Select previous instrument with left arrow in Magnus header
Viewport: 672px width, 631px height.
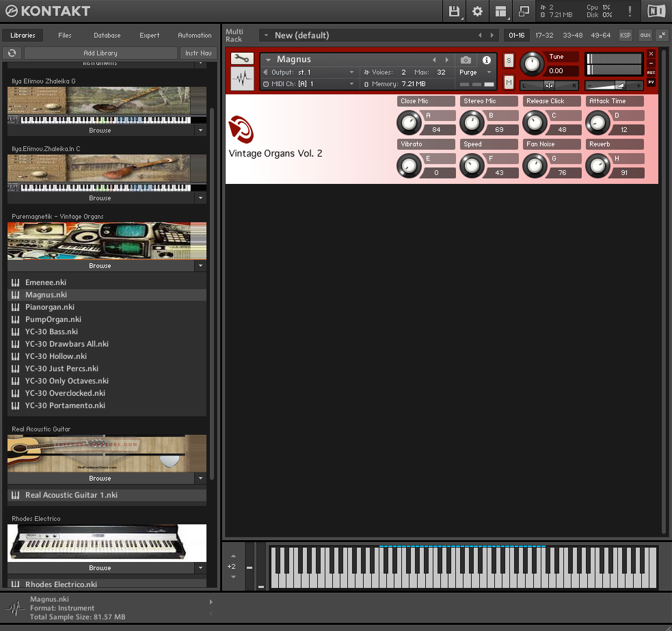pos(434,60)
